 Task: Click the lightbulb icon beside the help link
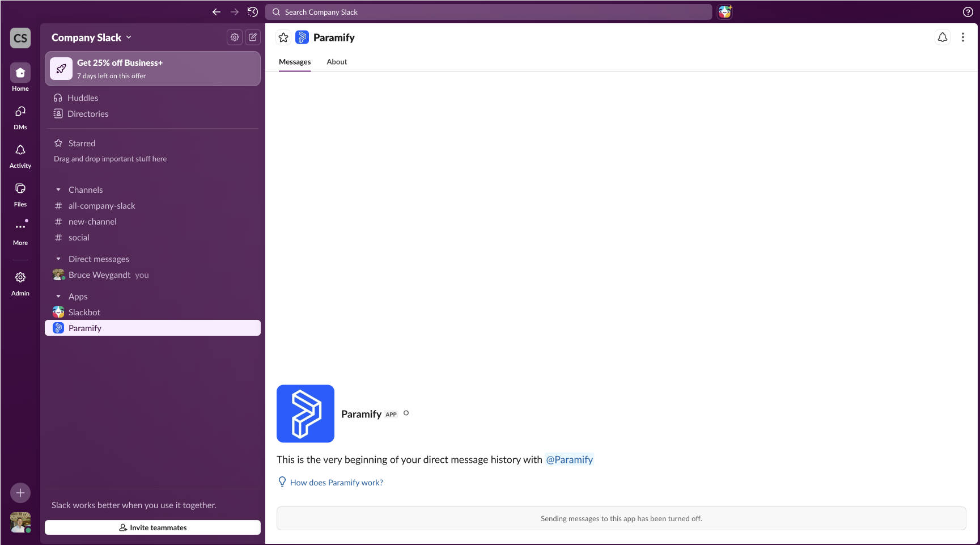click(282, 481)
